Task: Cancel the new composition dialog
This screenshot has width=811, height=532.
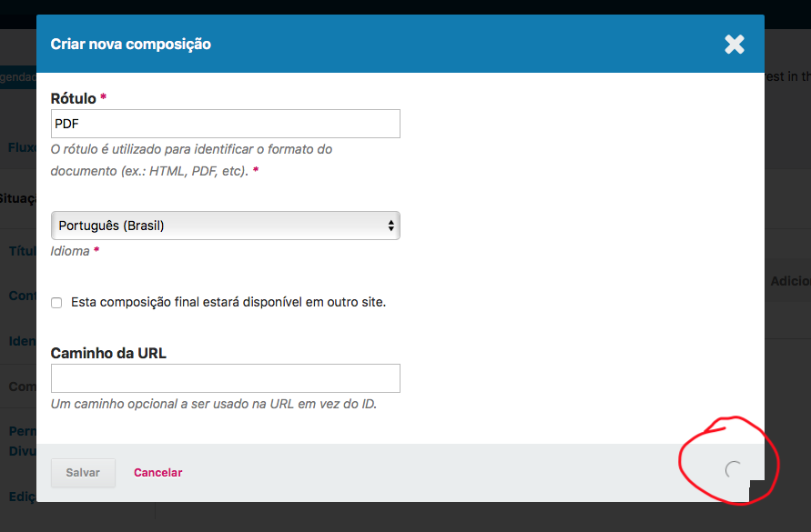Action: pos(157,473)
